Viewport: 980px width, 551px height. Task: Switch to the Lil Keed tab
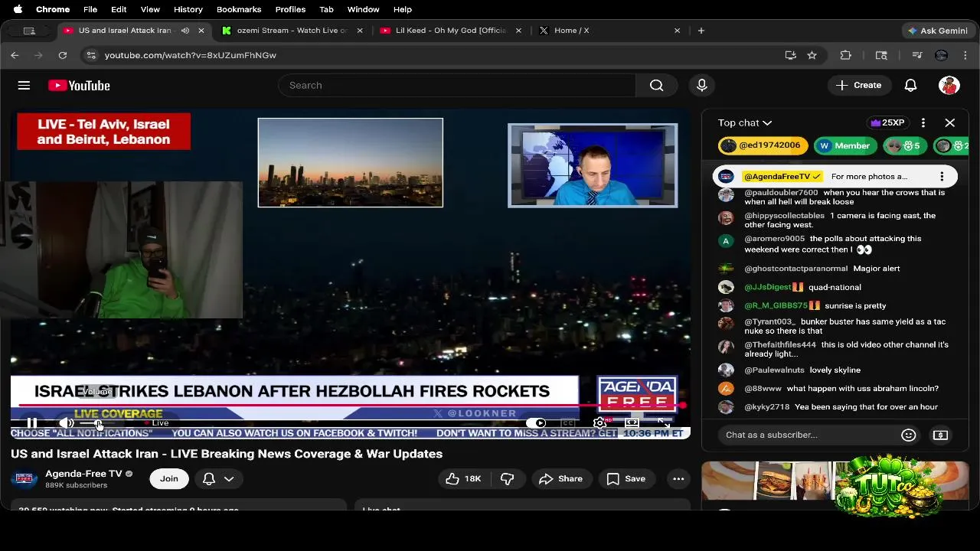click(x=450, y=31)
